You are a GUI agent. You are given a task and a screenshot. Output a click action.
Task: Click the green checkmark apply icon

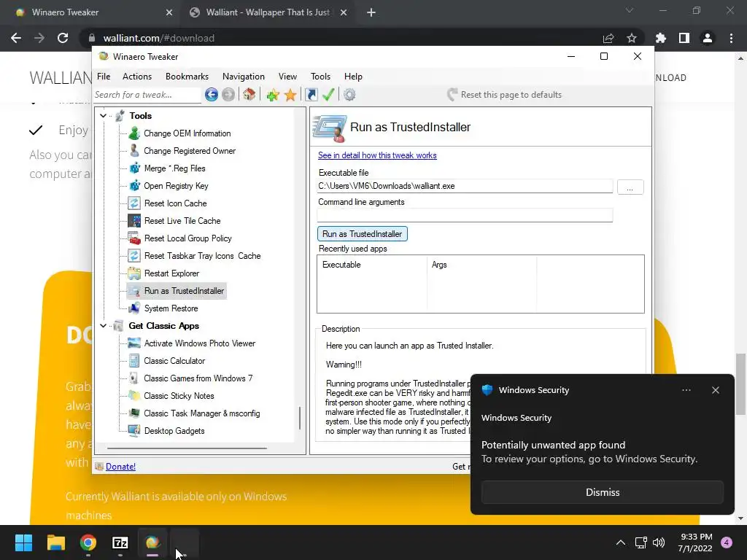[x=328, y=95]
